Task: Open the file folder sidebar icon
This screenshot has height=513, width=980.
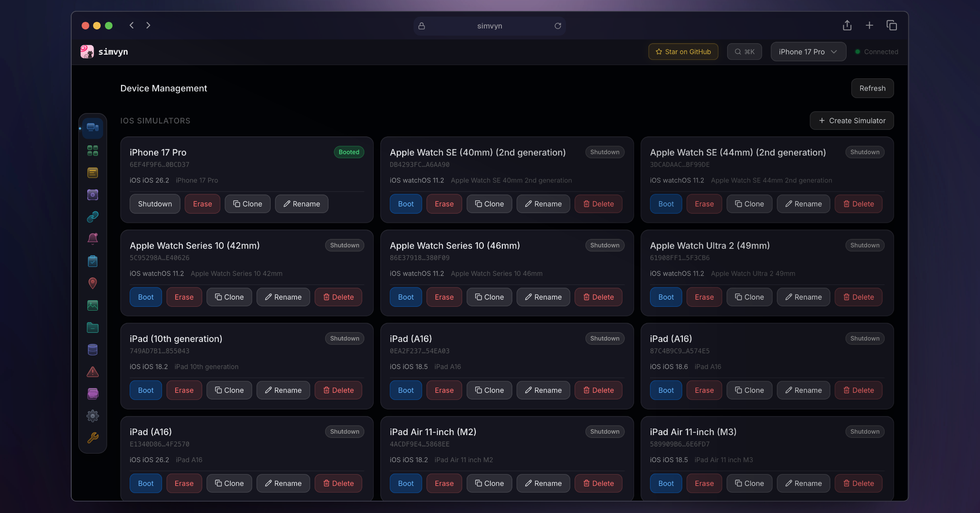Action: (93, 327)
